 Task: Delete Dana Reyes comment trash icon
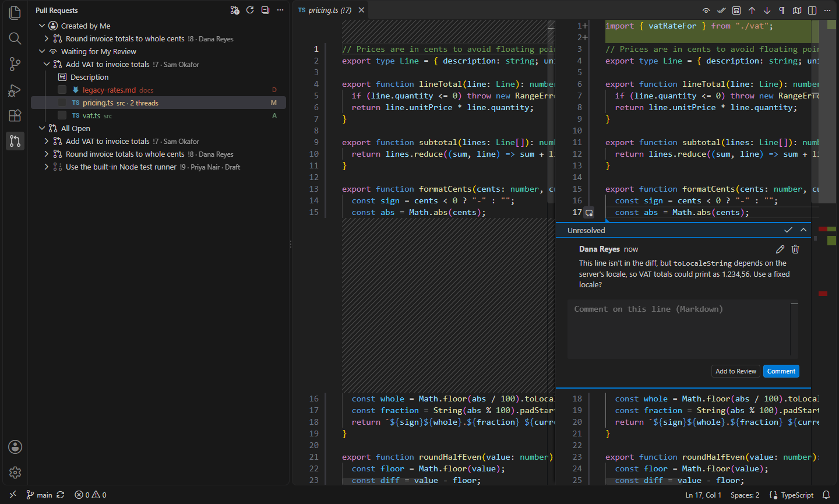[x=795, y=249]
